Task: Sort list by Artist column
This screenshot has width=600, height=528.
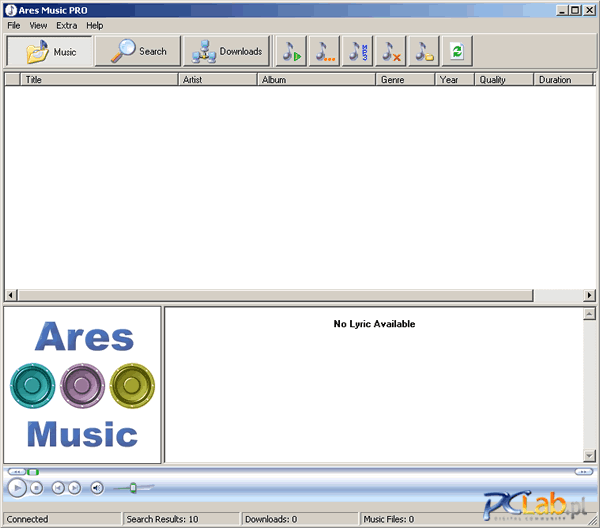Action: click(x=218, y=80)
